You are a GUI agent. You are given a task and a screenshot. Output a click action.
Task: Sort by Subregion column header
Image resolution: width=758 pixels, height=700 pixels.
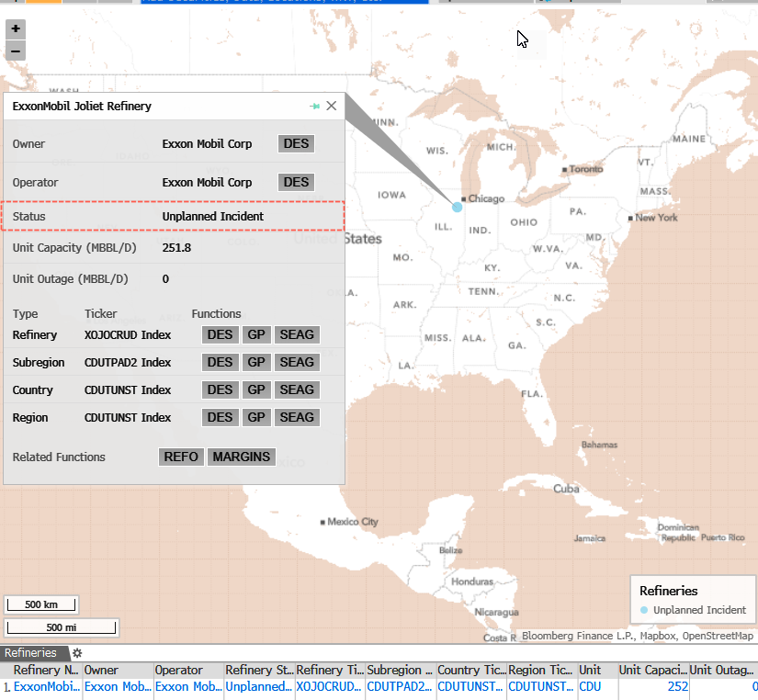click(401, 670)
